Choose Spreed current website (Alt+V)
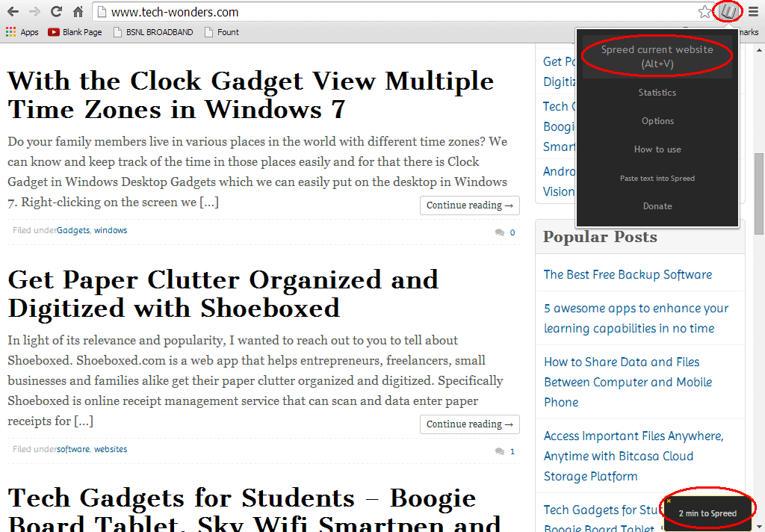The width and height of the screenshot is (765, 532). [x=657, y=57]
